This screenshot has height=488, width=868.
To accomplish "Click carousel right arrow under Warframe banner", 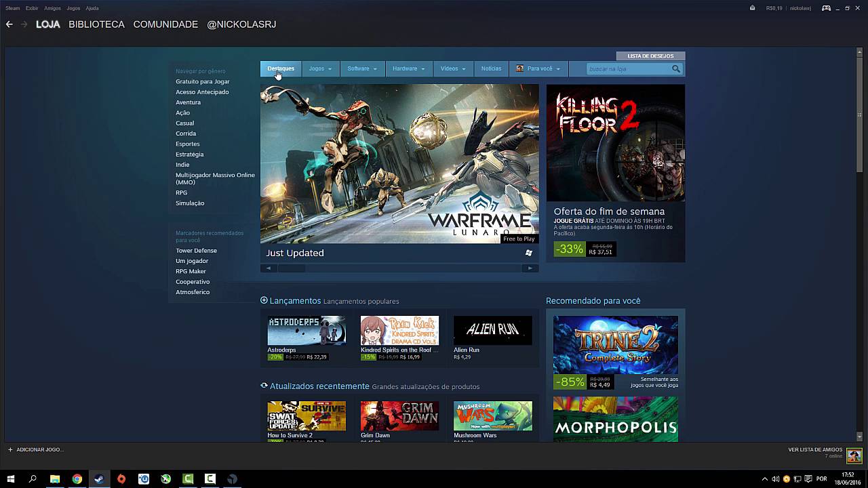I will (531, 268).
